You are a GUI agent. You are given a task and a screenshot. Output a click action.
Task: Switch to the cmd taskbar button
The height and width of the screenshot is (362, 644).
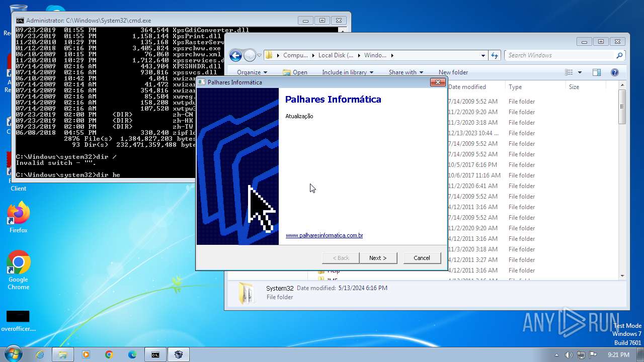[155, 354]
